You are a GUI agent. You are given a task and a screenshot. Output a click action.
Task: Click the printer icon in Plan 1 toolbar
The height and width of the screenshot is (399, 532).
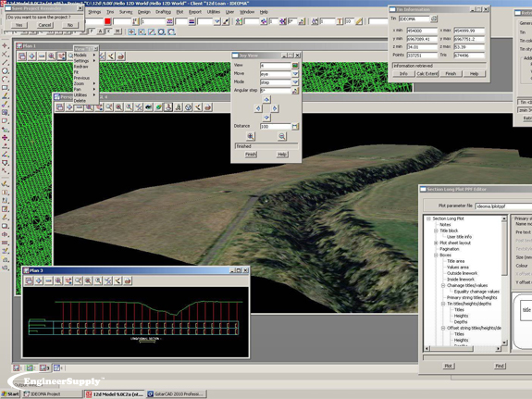pos(121,56)
